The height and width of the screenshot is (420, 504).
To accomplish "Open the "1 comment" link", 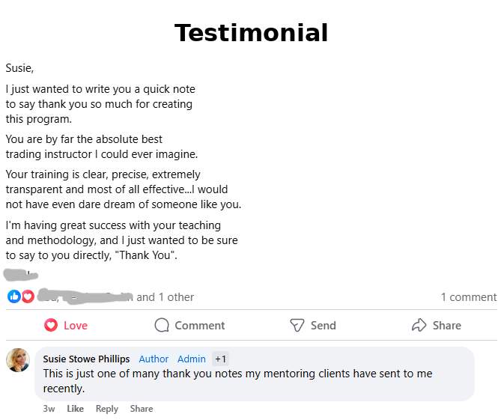I will tap(468, 297).
